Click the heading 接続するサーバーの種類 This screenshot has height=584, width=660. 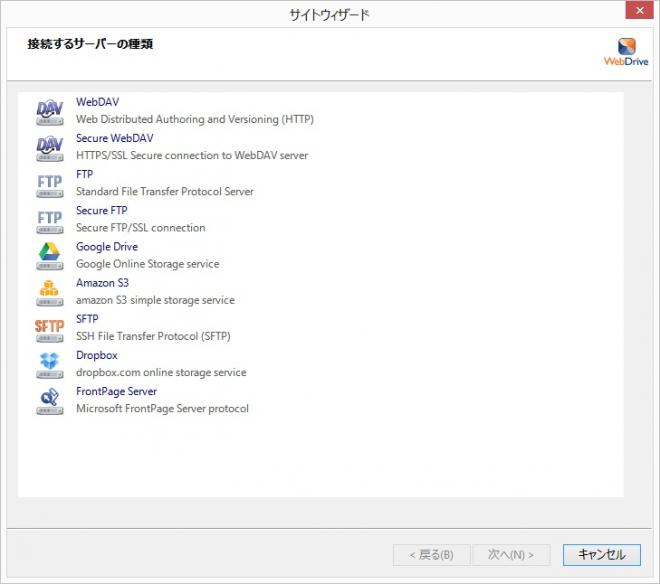coord(90,44)
